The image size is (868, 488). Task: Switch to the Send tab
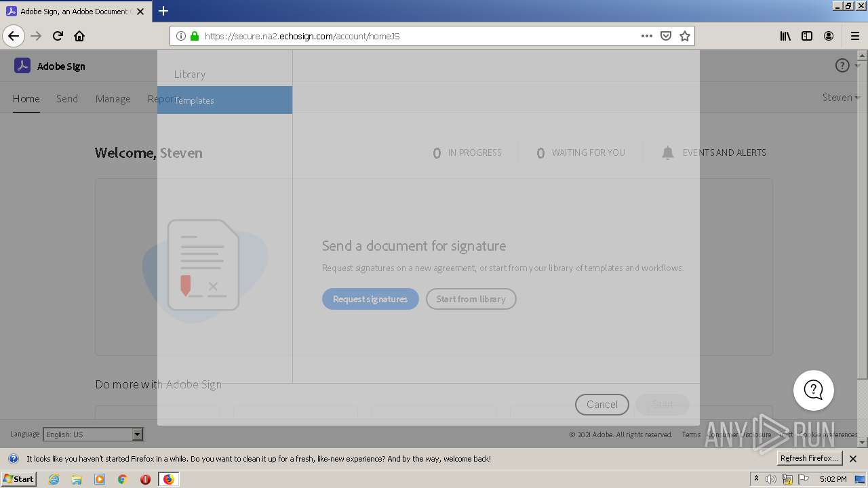pyautogui.click(x=67, y=98)
